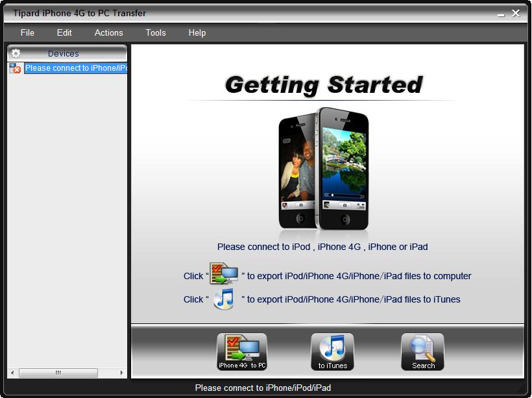Click 'Please connect to iPhone/iPod/iPad' status text
This screenshot has width=532, height=398.
[x=263, y=388]
